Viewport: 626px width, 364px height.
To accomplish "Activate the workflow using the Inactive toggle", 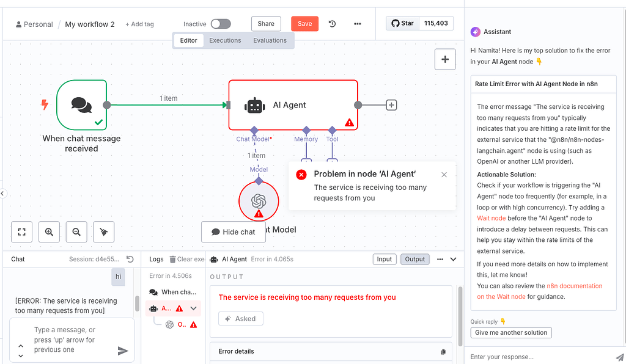I will (221, 23).
